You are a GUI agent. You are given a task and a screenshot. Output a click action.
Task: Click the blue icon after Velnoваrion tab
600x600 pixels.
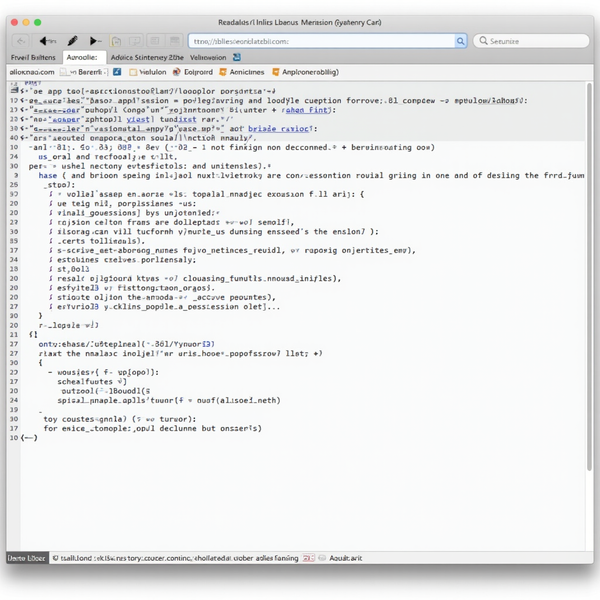click(237, 57)
